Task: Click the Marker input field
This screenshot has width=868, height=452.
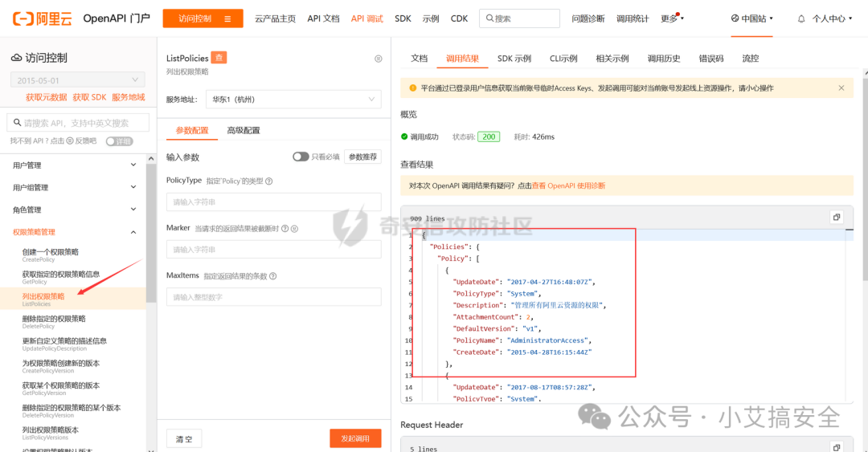Action: click(273, 250)
